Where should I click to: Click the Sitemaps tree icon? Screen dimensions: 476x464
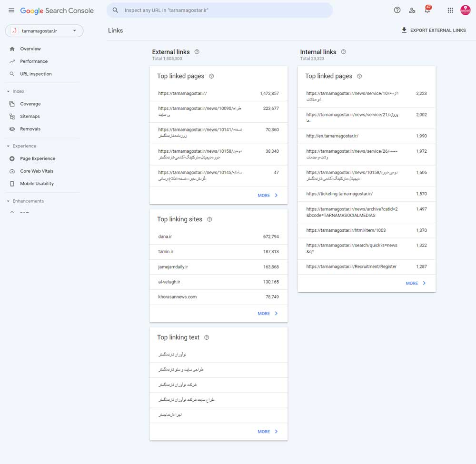pos(12,117)
